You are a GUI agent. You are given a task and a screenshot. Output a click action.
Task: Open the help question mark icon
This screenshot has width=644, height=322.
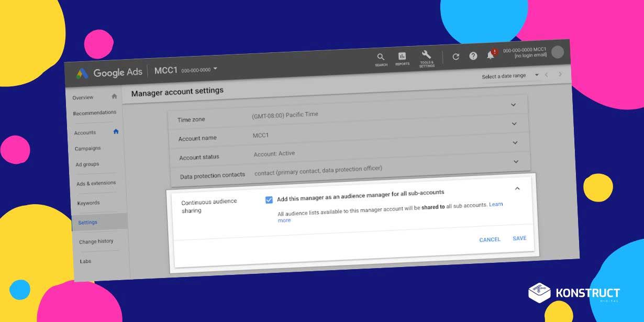tap(473, 55)
